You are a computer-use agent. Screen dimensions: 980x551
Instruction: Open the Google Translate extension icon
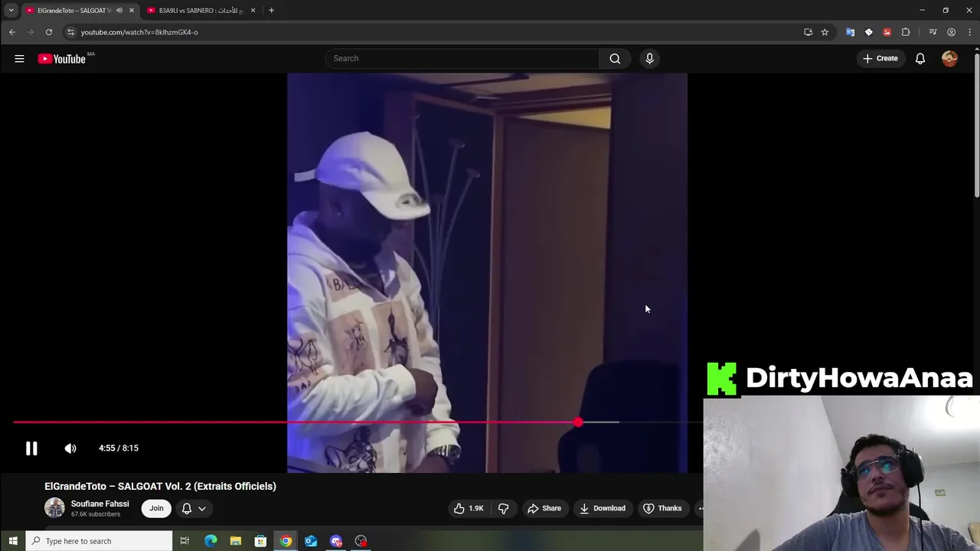pos(850,32)
